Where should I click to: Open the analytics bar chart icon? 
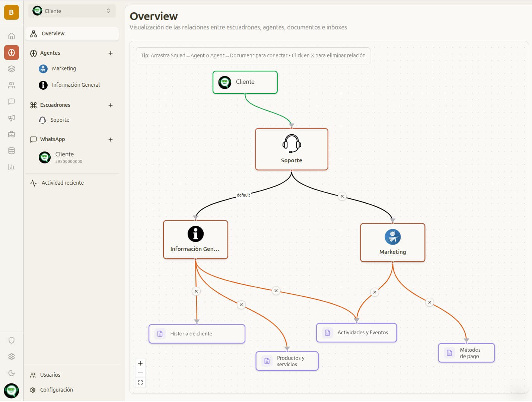(12, 167)
